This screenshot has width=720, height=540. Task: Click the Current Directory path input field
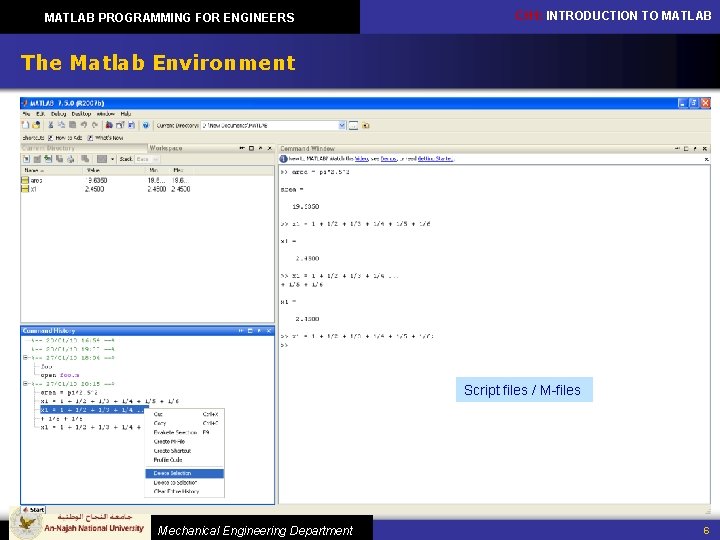[x=270, y=125]
